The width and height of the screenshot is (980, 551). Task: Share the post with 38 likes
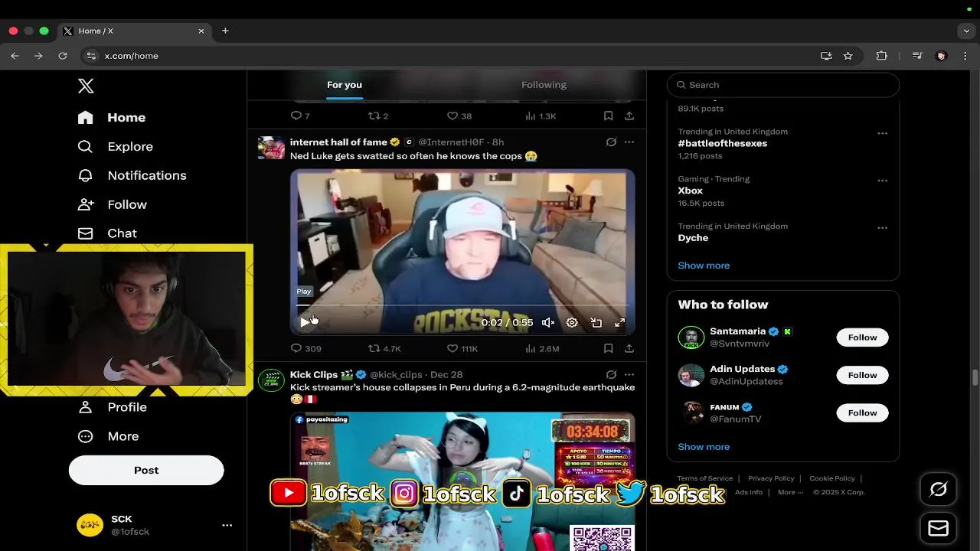click(x=629, y=116)
